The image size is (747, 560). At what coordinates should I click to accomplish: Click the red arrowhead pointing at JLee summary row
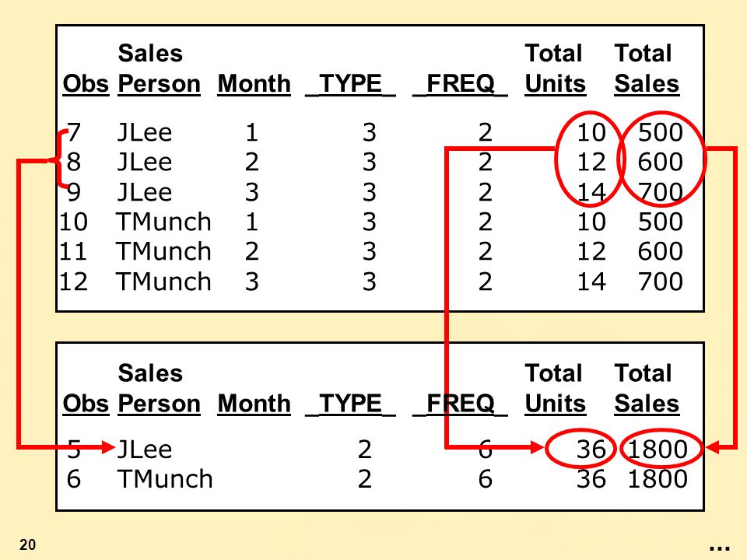tap(108, 447)
